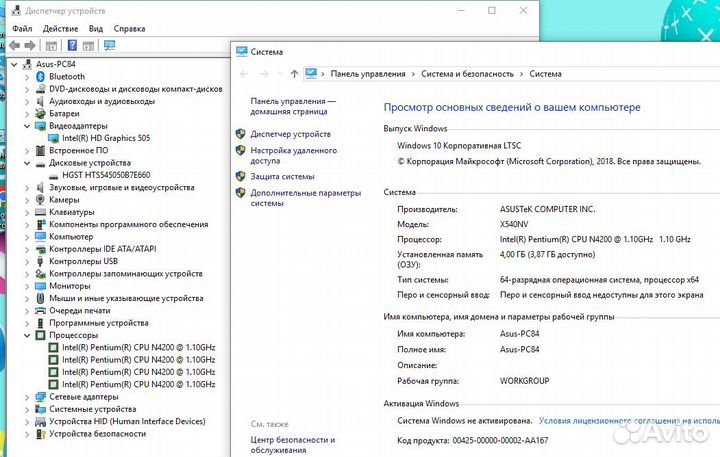Open Центр безопасности и обслуживания link
The height and width of the screenshot is (457, 720).
click(x=292, y=445)
